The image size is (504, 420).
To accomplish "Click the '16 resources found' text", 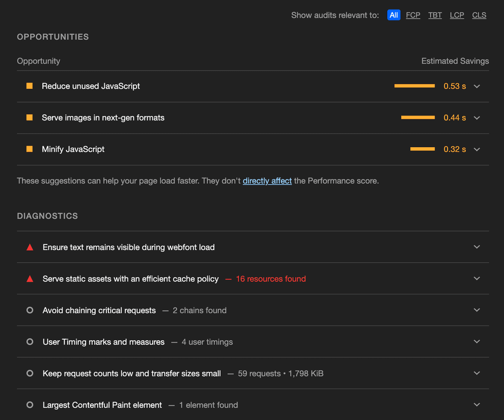I will click(271, 279).
